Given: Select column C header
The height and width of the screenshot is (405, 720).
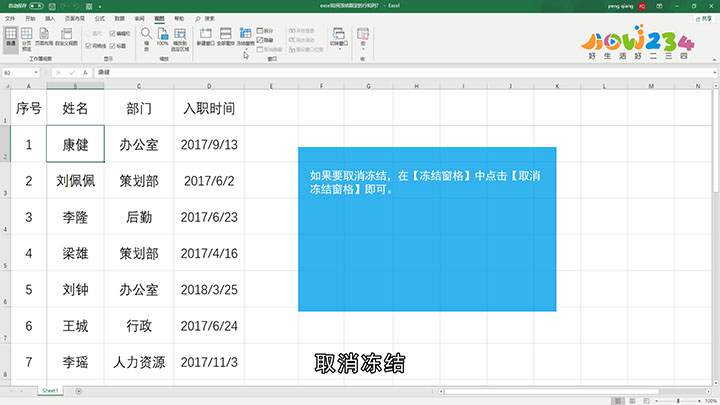Looking at the screenshot, I should tap(139, 86).
